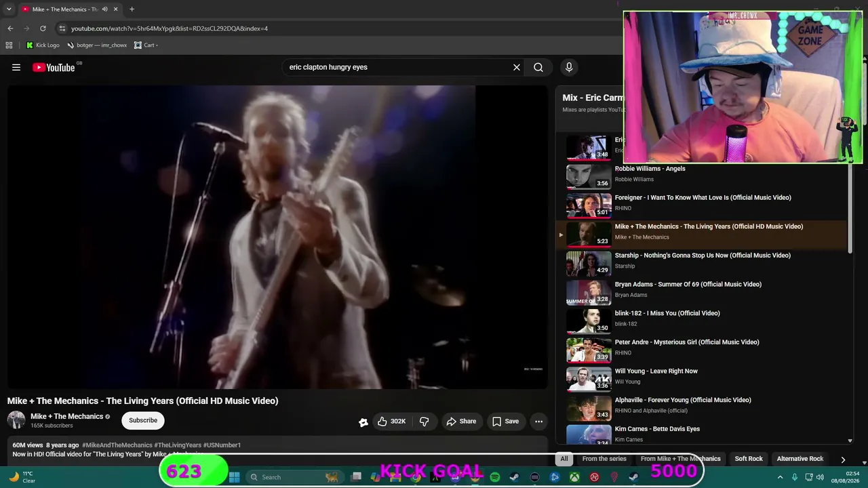Open the weather widget showing 11°C
Screen dimensions: 868x488
(x=22, y=477)
